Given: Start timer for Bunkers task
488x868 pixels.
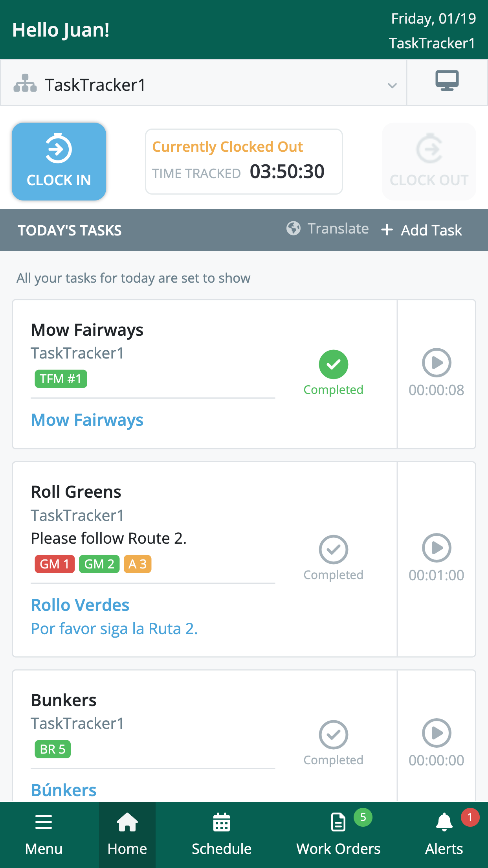Looking at the screenshot, I should pos(436,733).
